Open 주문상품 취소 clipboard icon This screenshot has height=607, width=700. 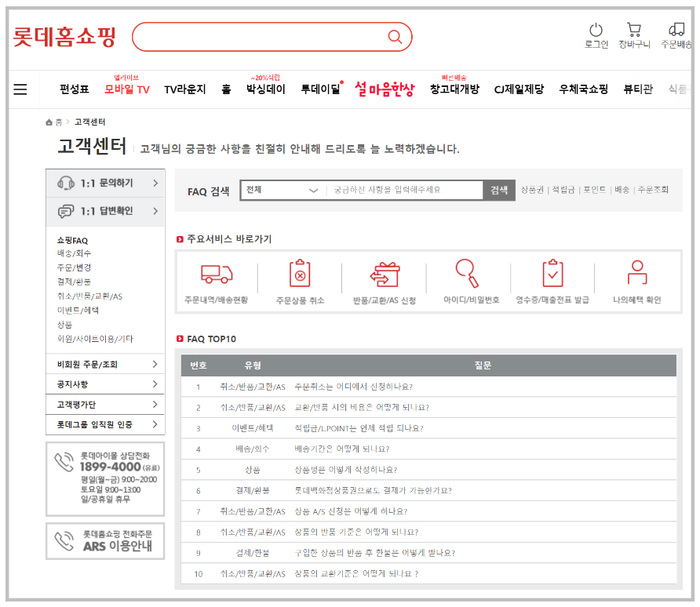300,273
